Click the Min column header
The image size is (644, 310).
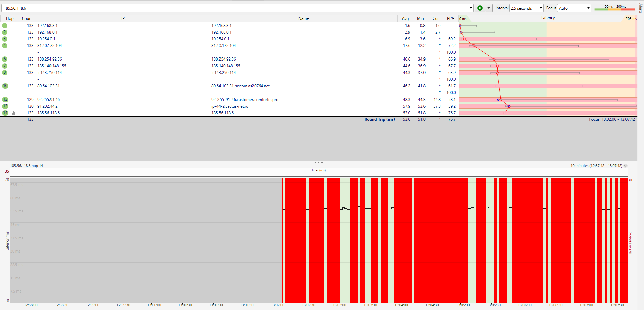click(x=420, y=18)
